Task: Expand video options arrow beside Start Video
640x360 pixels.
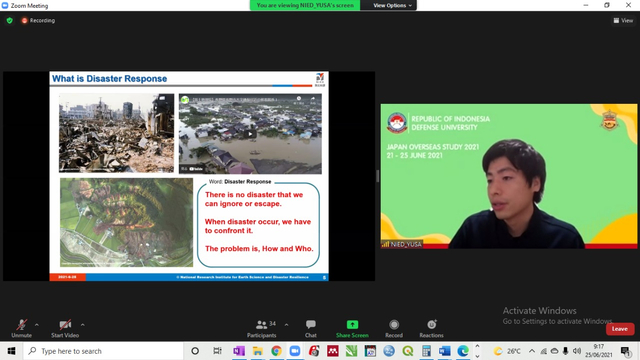Action: (x=82, y=325)
